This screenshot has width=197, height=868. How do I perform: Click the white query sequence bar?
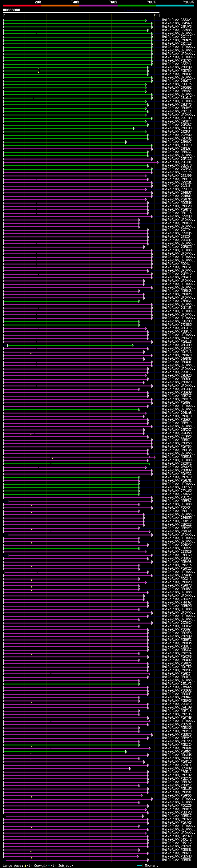pos(81,13)
